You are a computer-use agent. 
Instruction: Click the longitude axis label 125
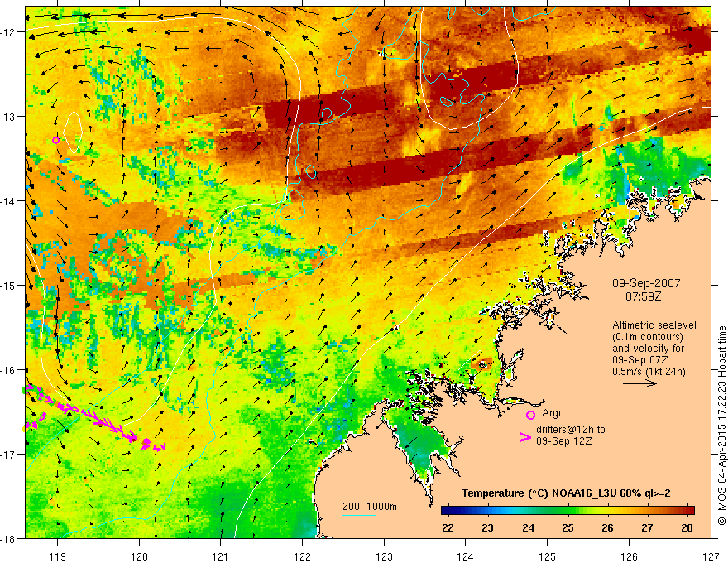pos(548,556)
